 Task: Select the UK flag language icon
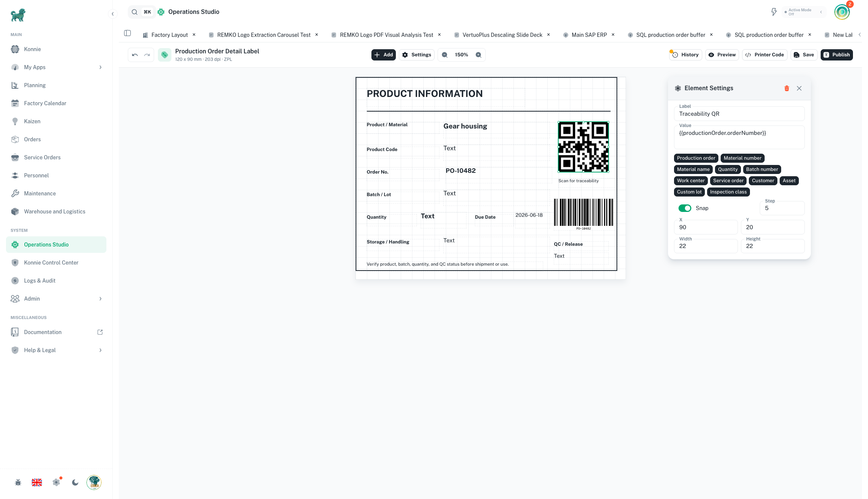coord(37,482)
